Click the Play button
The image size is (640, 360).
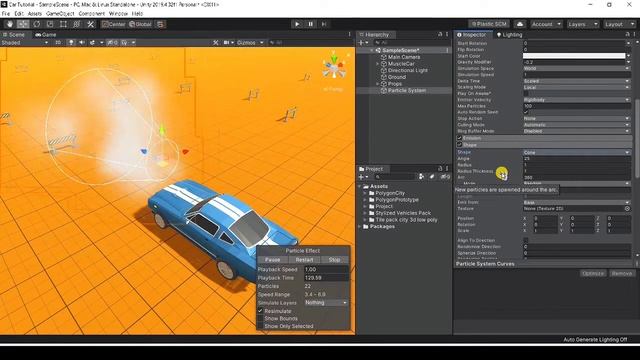297,24
